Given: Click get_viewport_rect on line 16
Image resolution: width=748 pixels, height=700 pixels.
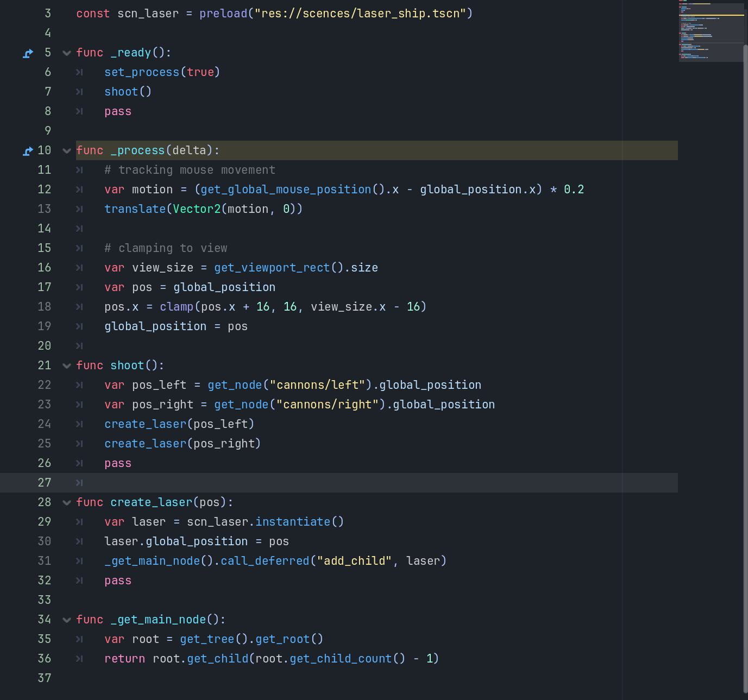Looking at the screenshot, I should [x=272, y=268].
